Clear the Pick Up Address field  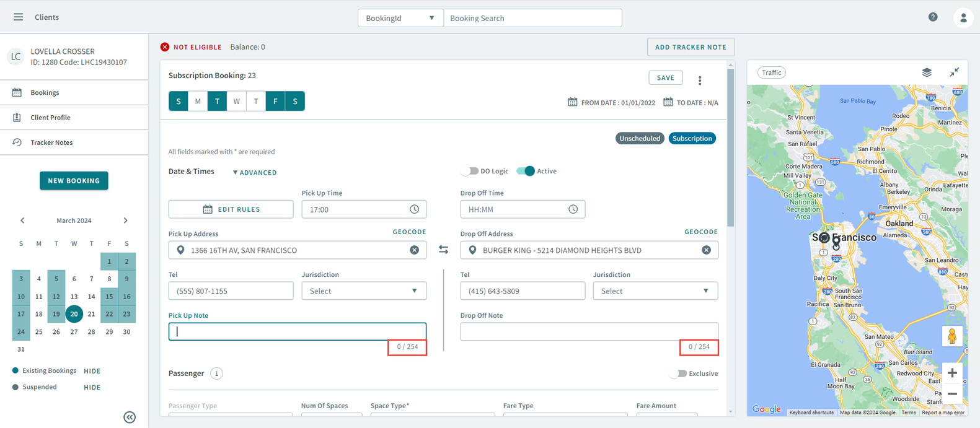point(414,250)
